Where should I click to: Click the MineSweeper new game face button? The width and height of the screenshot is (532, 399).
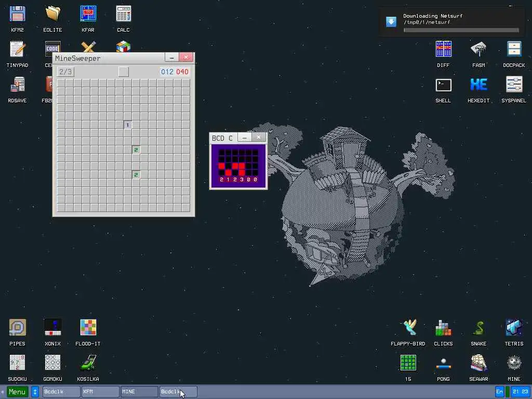click(124, 72)
